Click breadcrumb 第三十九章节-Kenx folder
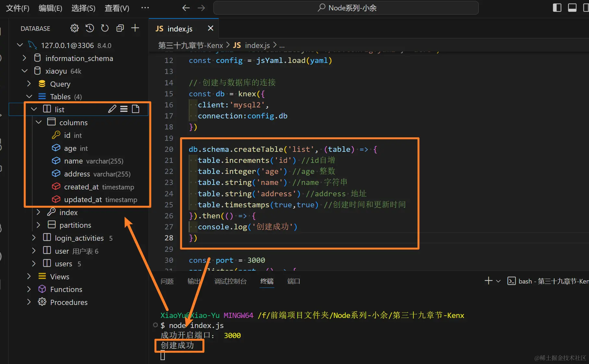Screen dimensions: 589x364 point(190,45)
